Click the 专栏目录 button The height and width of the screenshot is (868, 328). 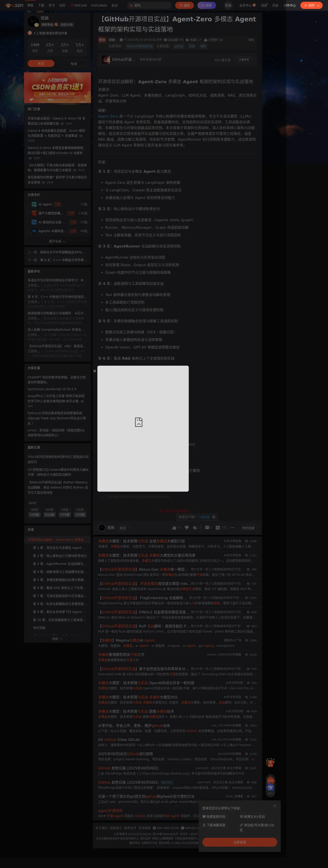coord(248,528)
